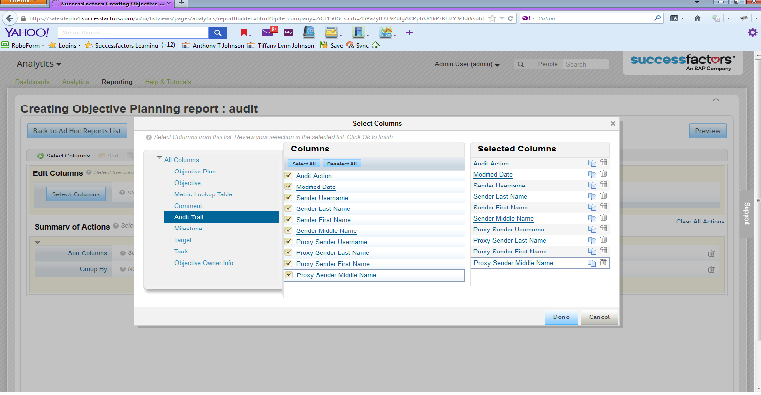Select Metric Lookup Table in the tree
The width and height of the screenshot is (761, 395).
(x=203, y=194)
